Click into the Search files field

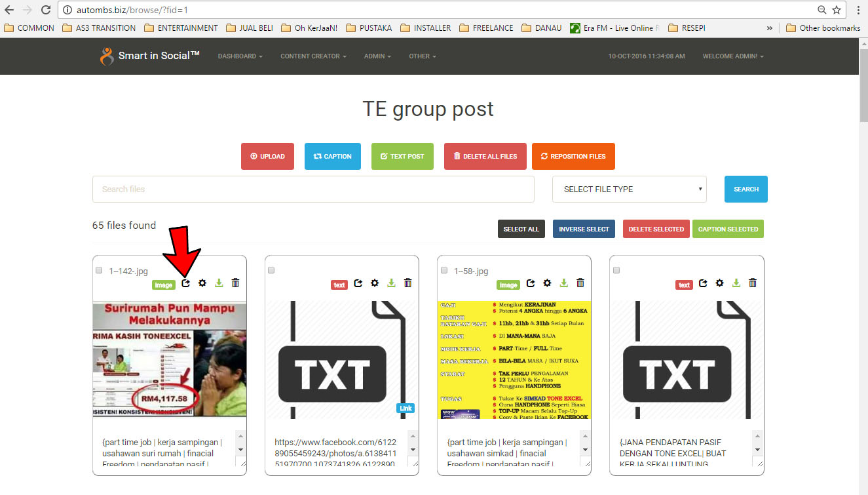[x=313, y=189]
